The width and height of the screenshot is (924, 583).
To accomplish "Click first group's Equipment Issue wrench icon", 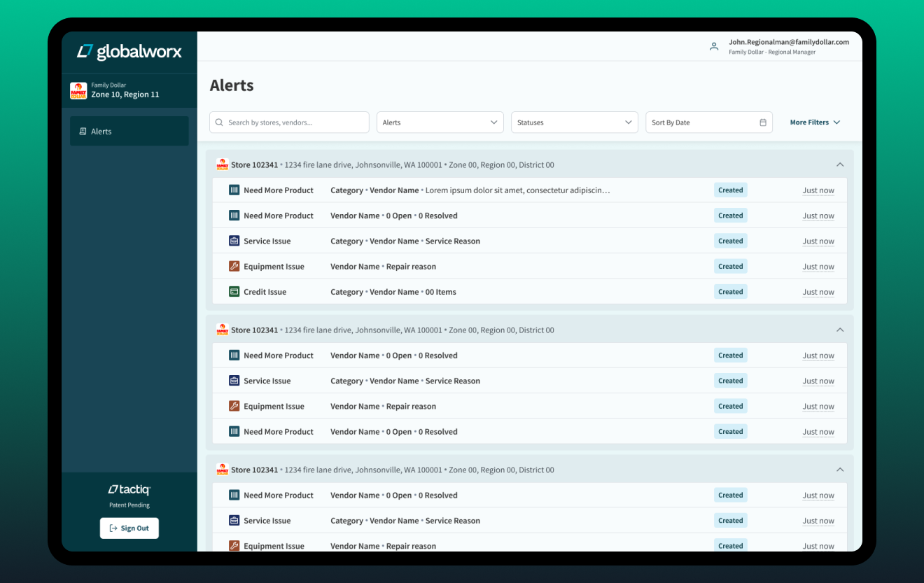I will tap(234, 266).
